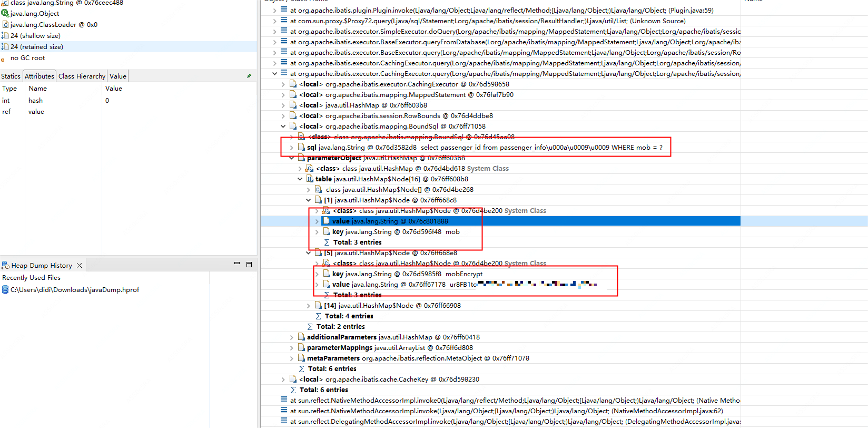Expand local CachingExecutor @ 0x76d598658
Screen dimensions: 868x428
tap(283, 84)
